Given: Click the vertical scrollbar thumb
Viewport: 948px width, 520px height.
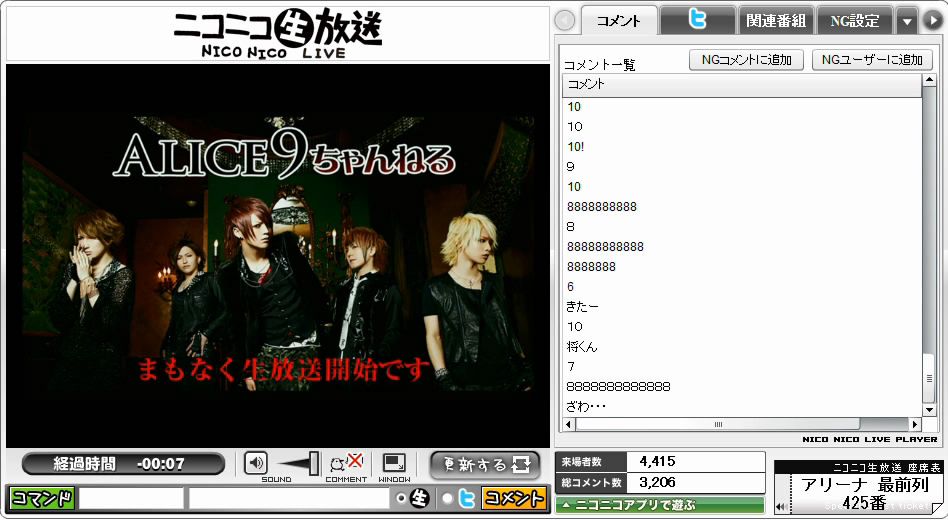Looking at the screenshot, I should 929,379.
